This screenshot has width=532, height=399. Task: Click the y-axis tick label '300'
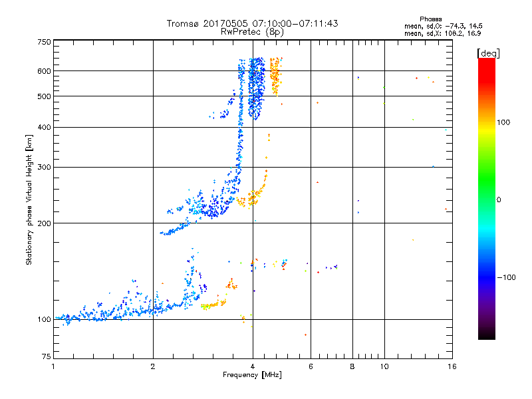coord(44,167)
